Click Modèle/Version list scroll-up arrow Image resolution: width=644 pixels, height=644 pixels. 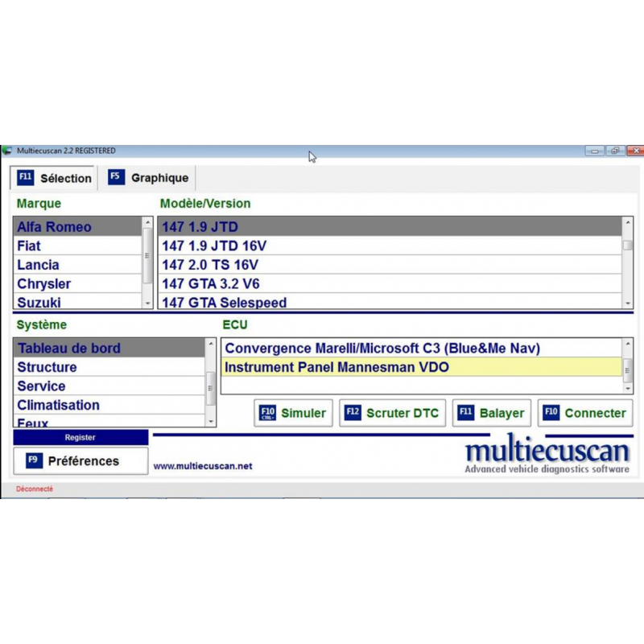(x=628, y=222)
